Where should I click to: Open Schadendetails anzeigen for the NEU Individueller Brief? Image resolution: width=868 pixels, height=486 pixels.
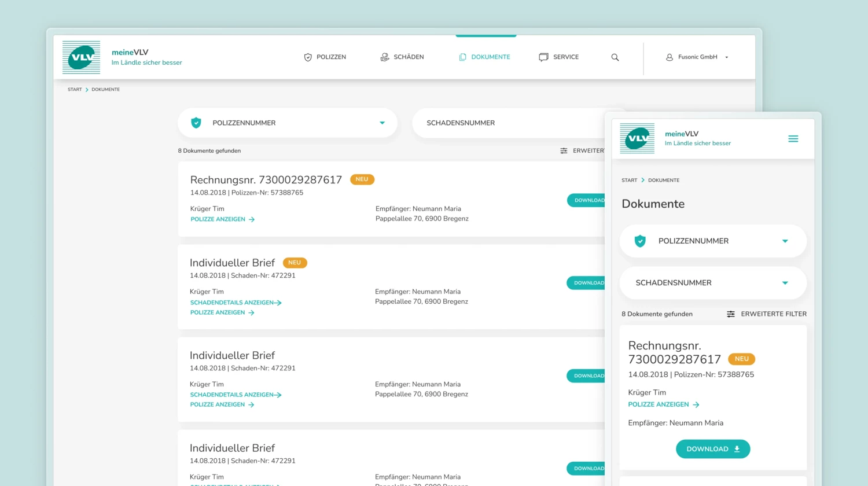tap(236, 303)
